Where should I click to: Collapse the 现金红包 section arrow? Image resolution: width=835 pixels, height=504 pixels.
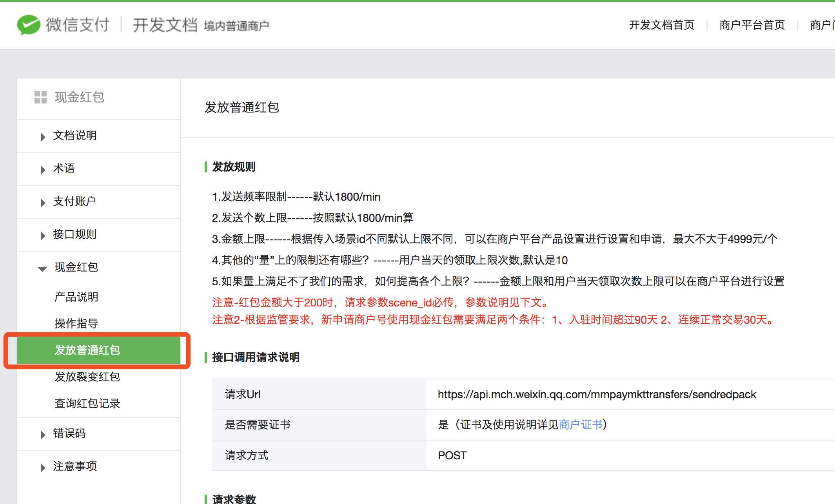click(42, 268)
